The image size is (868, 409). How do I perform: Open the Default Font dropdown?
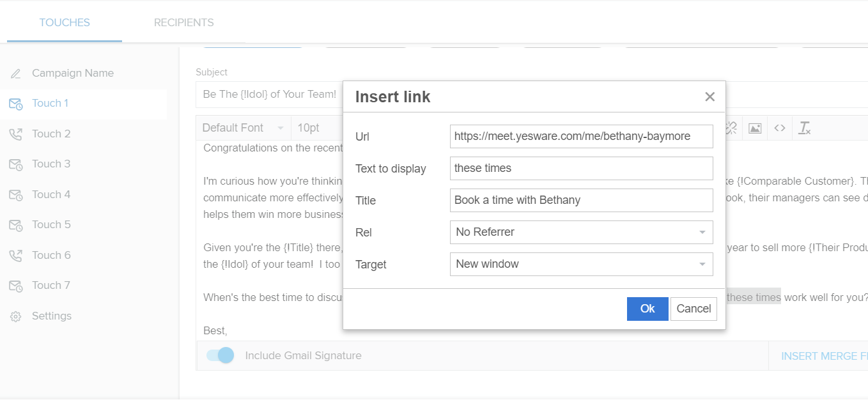point(243,128)
